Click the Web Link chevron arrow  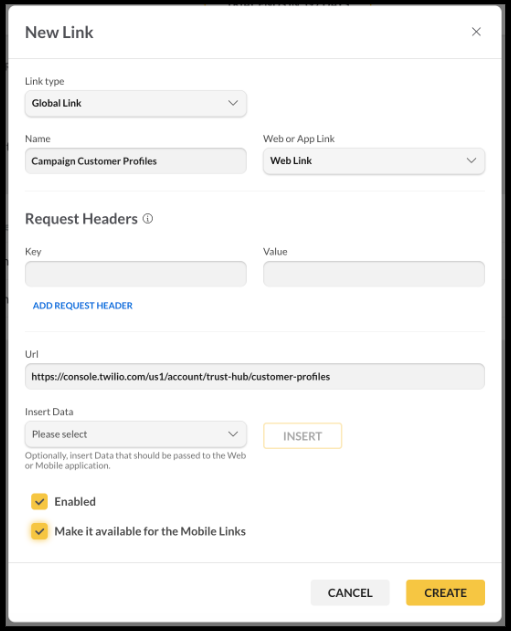471,161
